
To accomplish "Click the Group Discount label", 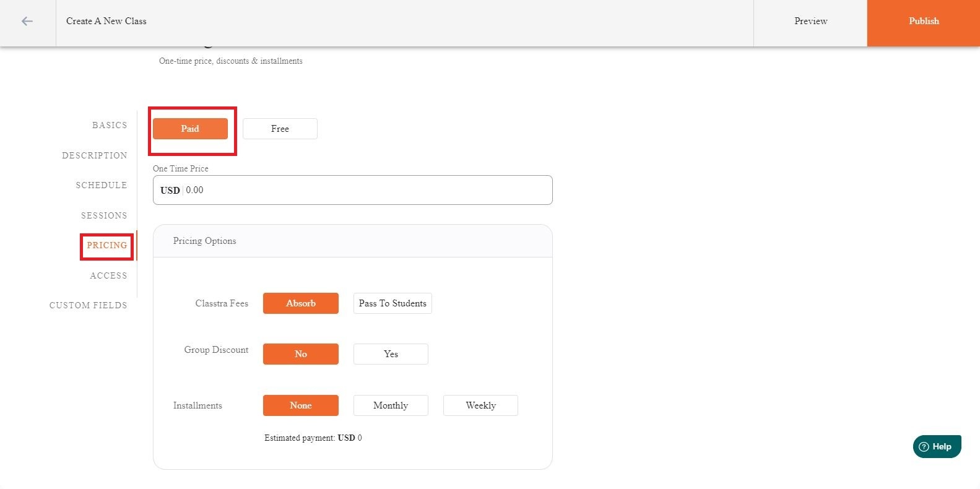I will pyautogui.click(x=216, y=350).
